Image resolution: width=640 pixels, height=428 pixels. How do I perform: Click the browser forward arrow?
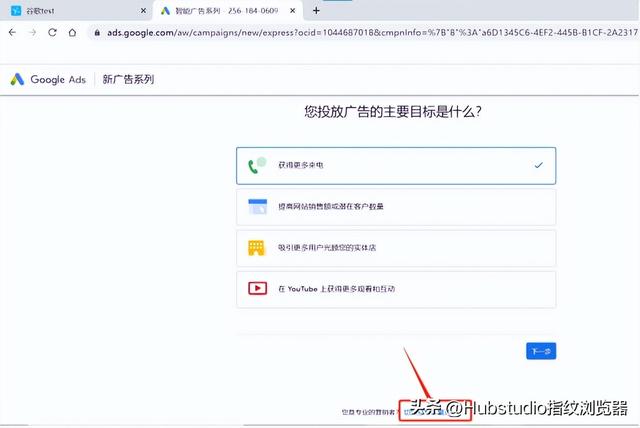tap(32, 33)
